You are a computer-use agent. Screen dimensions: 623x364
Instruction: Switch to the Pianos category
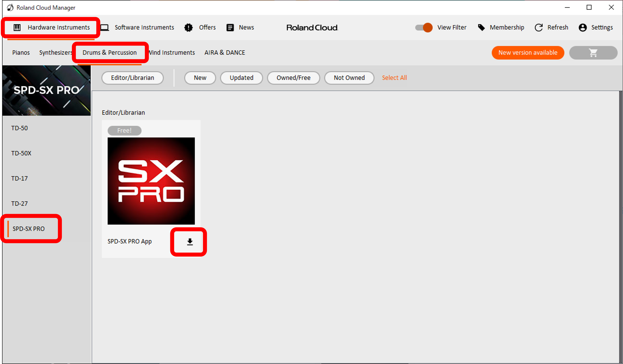coord(21,52)
